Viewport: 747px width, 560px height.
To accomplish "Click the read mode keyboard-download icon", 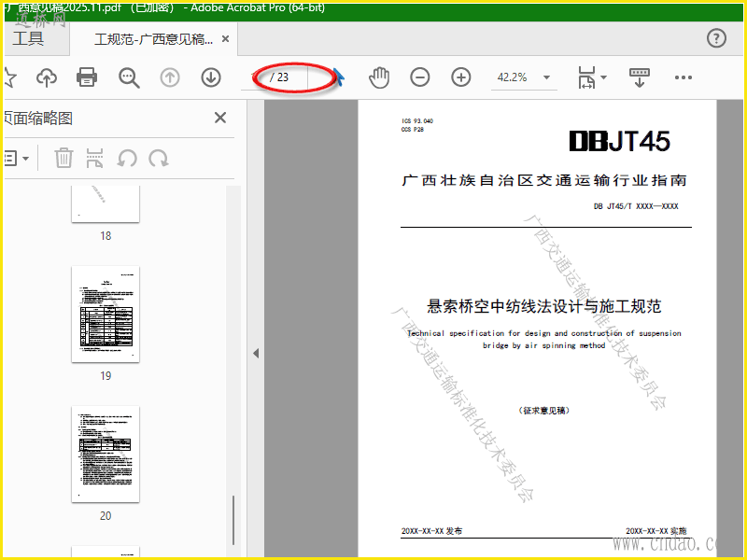I will pos(640,77).
